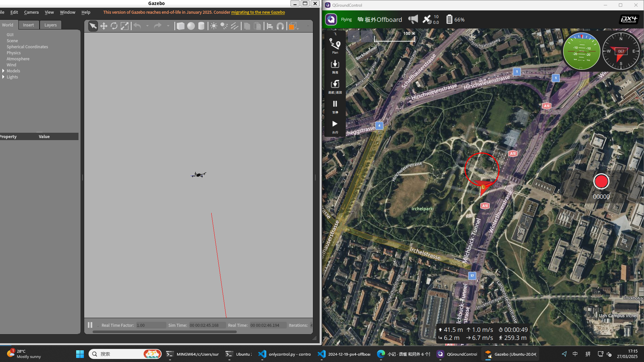Open the QGroundControl application menu icon
Image resolution: width=644 pixels, height=362 pixels.
[x=331, y=19]
